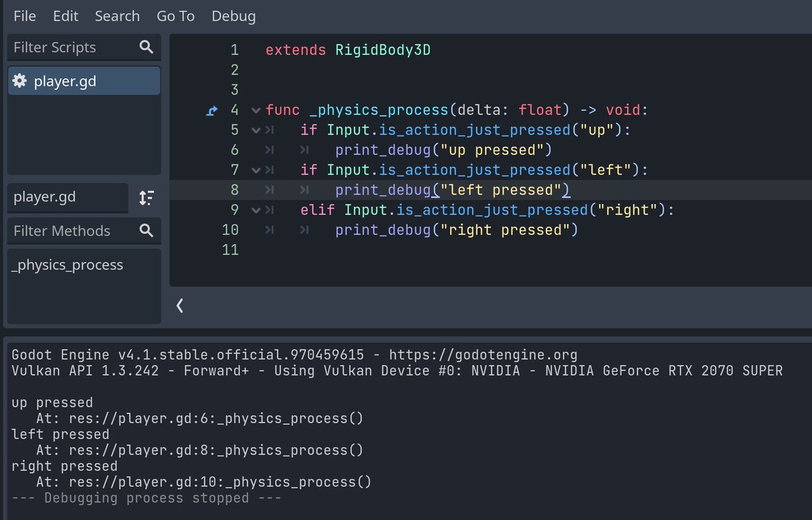The image size is (812, 520).
Task: Click the "right pressed" string on line 10
Action: (505, 230)
